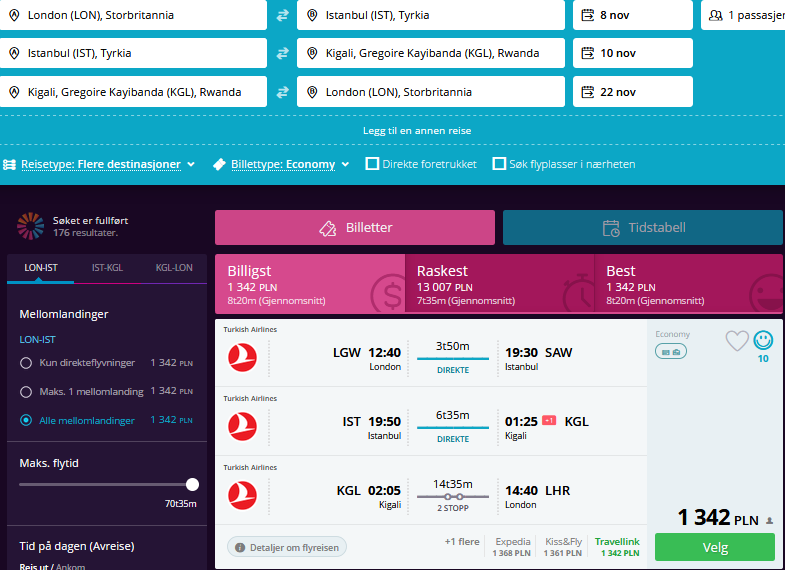The height and width of the screenshot is (570, 785).
Task: Edit London (LON) destination field, third leg
Action: [x=431, y=92]
